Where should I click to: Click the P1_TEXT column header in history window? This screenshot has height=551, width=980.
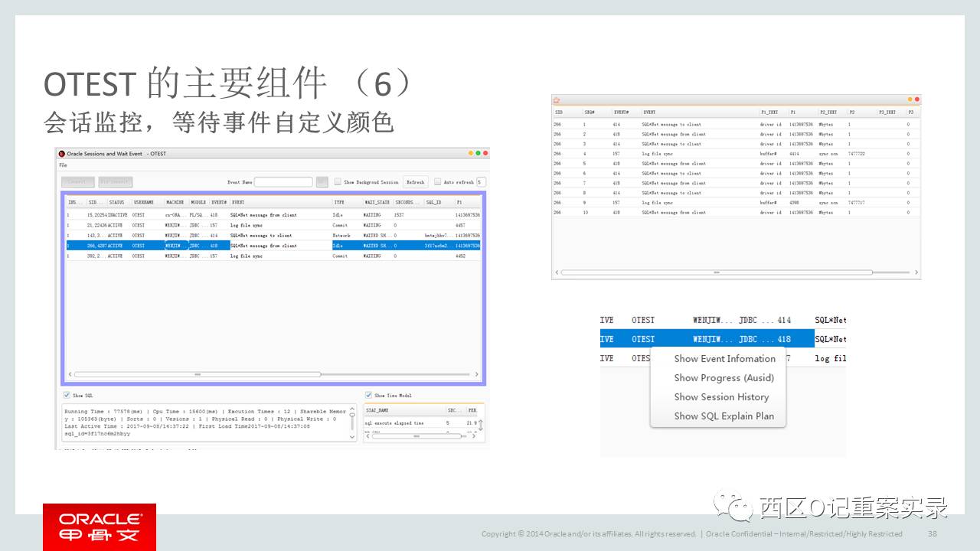tap(773, 112)
